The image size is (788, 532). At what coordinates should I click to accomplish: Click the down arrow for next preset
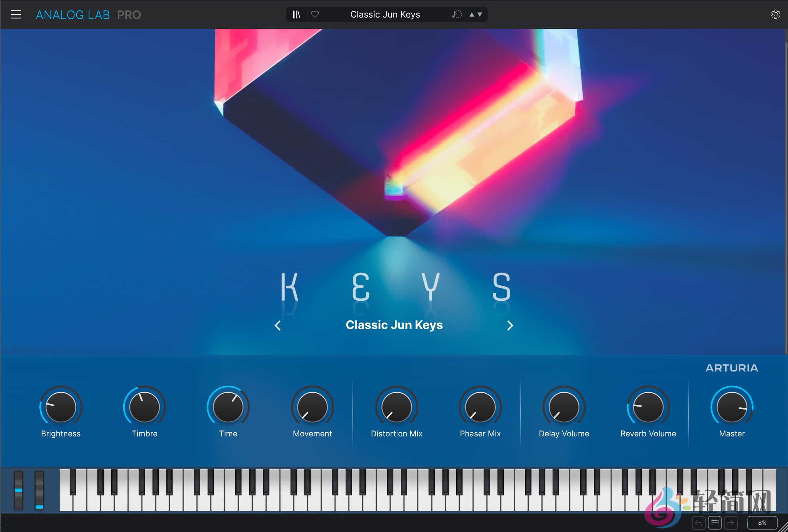tap(480, 14)
